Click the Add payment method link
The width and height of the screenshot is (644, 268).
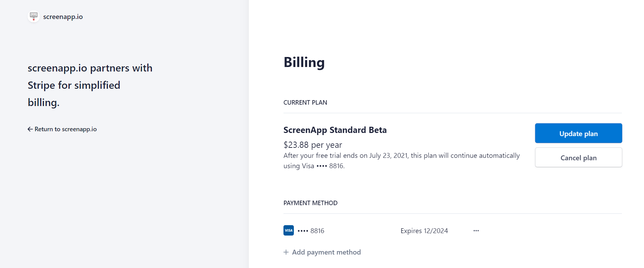[326, 252]
